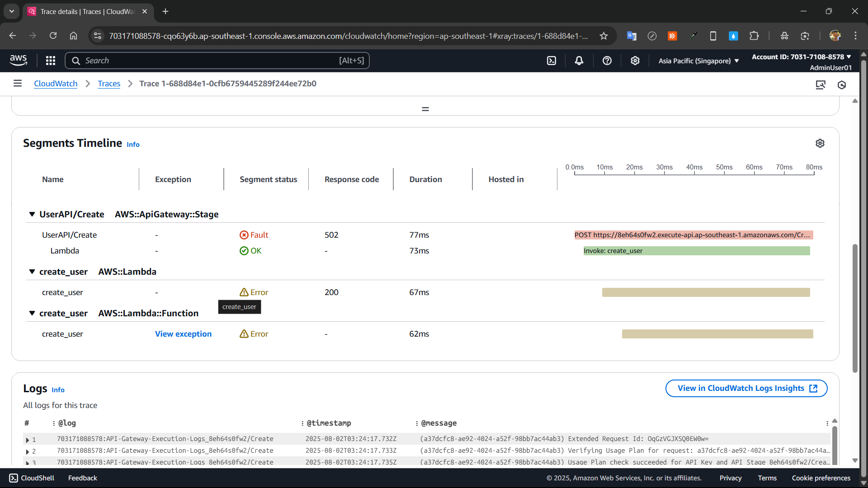Image resolution: width=868 pixels, height=488 pixels.
Task: Open View in CloudWatch Logs Insights
Action: tap(746, 388)
